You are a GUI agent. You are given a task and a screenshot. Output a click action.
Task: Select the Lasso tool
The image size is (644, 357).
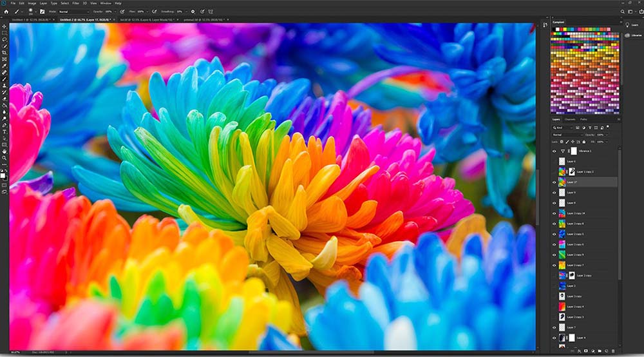[x=4, y=39]
